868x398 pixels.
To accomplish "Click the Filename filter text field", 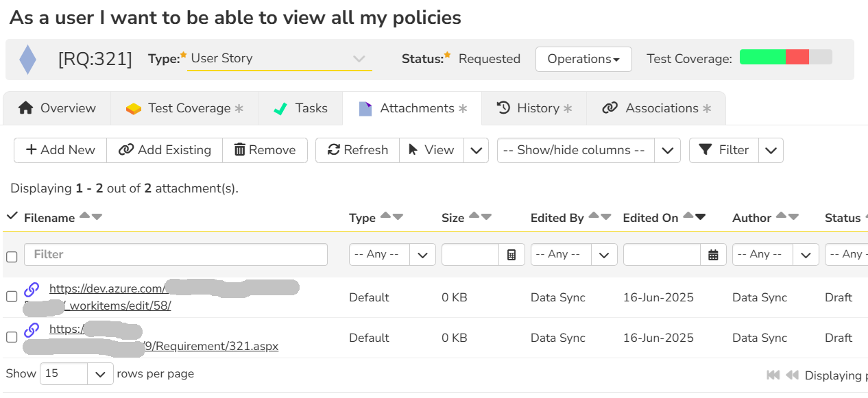I will (x=176, y=254).
